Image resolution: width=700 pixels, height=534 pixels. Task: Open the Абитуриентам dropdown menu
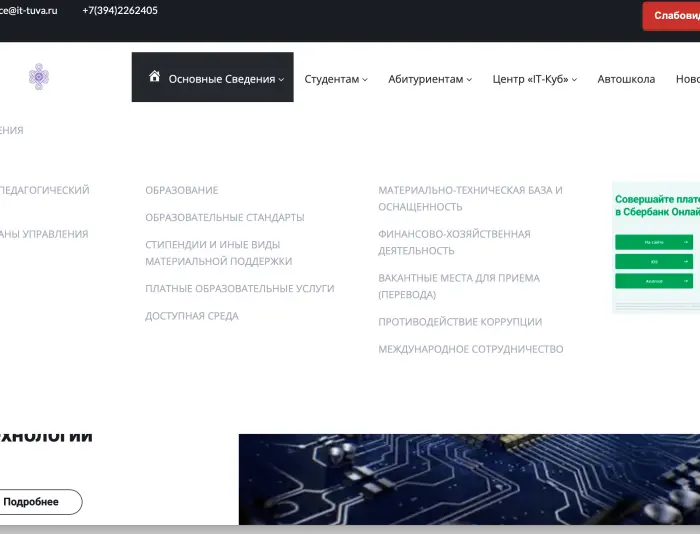coord(430,79)
